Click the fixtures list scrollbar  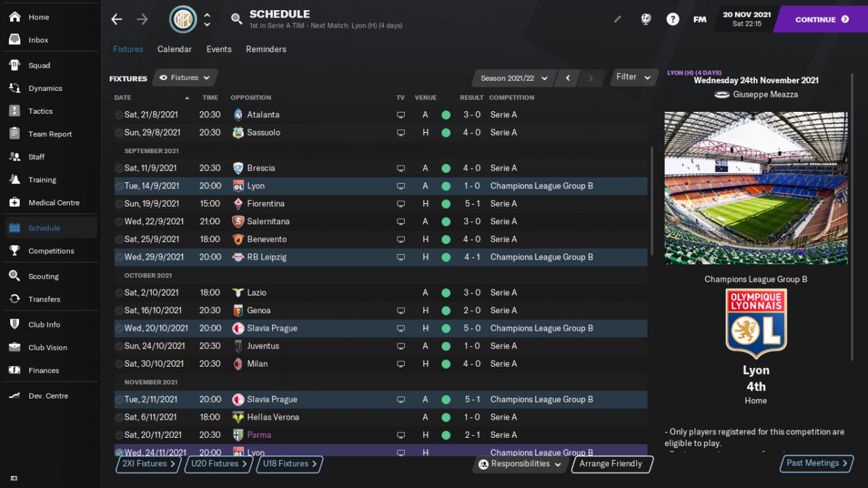pyautogui.click(x=652, y=201)
